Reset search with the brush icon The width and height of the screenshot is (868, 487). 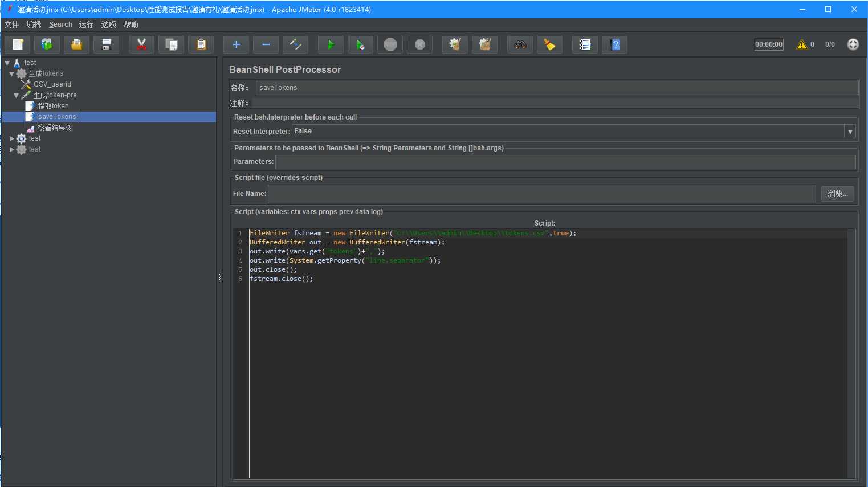tap(550, 44)
